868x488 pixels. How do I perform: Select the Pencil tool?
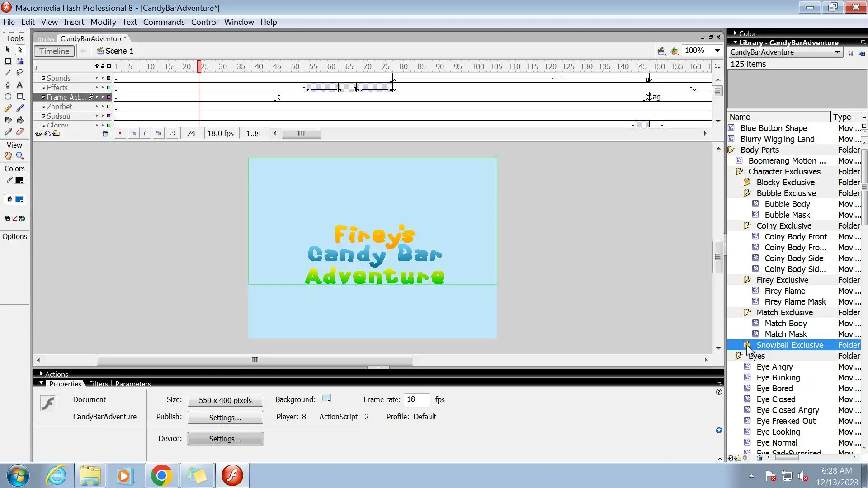pyautogui.click(x=8, y=108)
